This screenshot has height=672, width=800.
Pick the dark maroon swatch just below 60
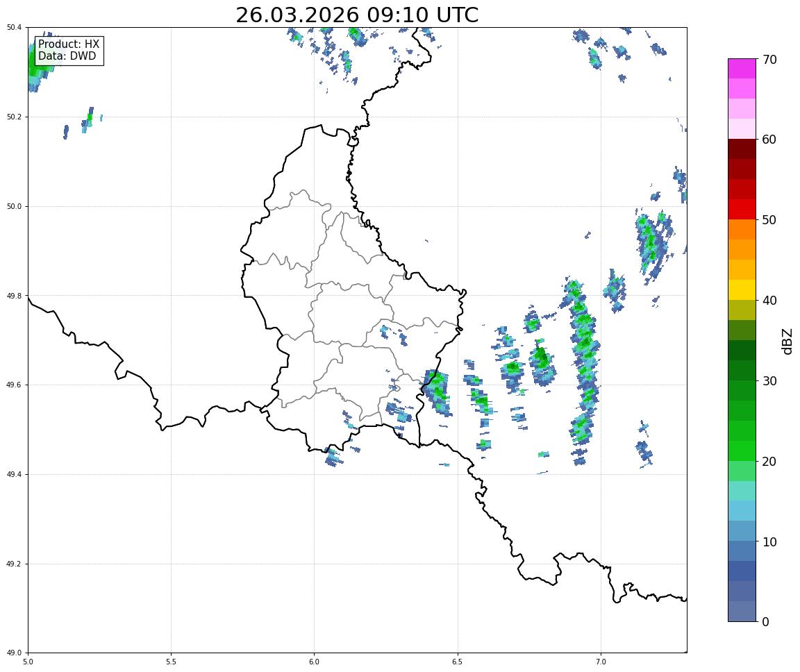pos(742,149)
